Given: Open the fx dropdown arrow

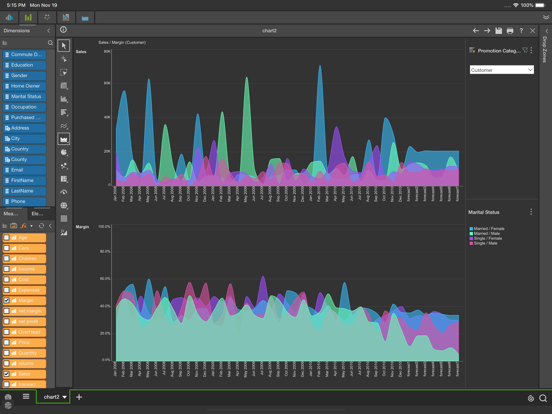Looking at the screenshot, I should point(31,226).
